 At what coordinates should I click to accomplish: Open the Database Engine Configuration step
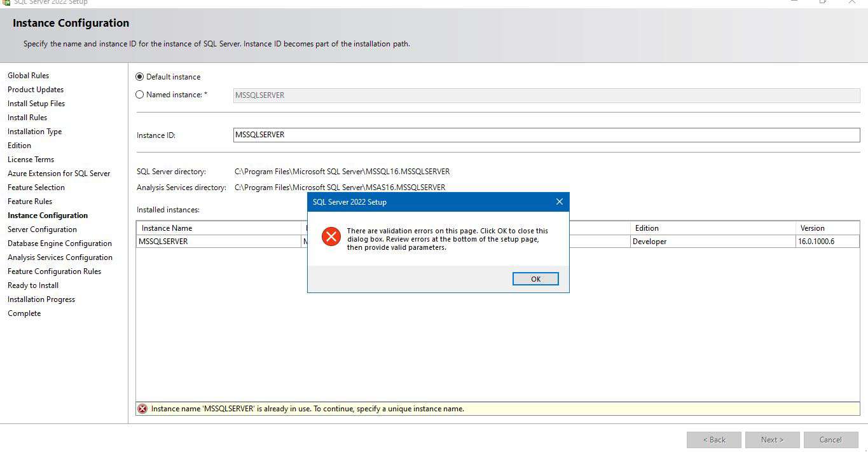click(60, 243)
